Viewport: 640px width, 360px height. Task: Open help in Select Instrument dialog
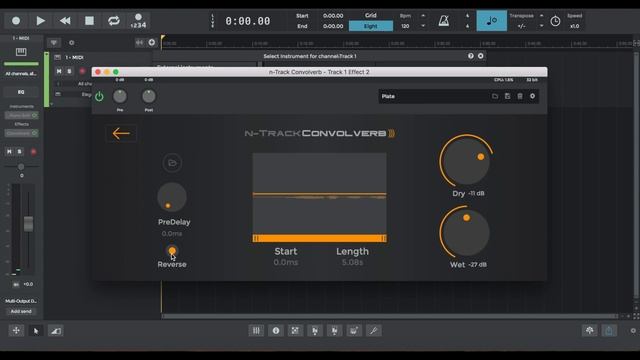(x=471, y=56)
